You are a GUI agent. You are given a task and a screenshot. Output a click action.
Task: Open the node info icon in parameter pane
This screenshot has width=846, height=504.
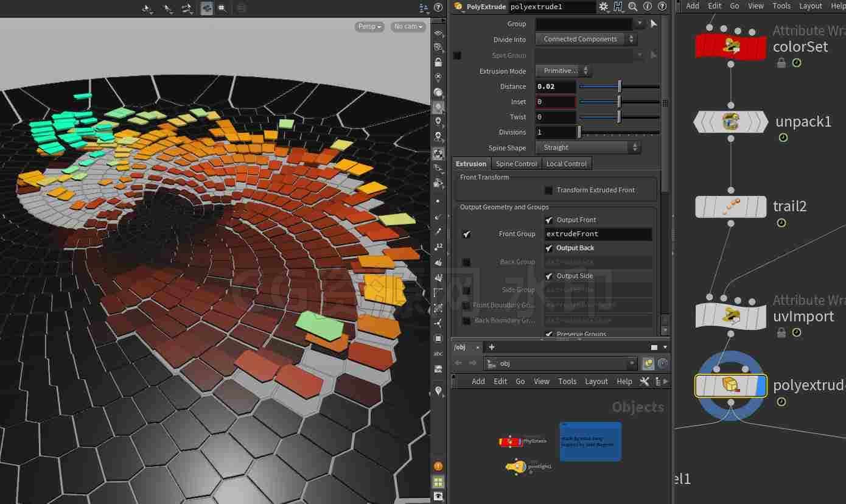[x=648, y=7]
